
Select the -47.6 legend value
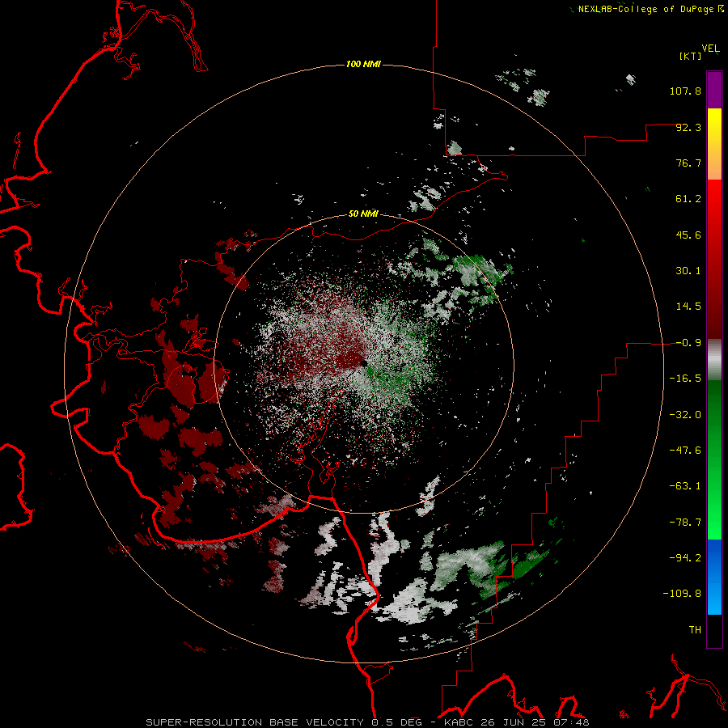685,451
